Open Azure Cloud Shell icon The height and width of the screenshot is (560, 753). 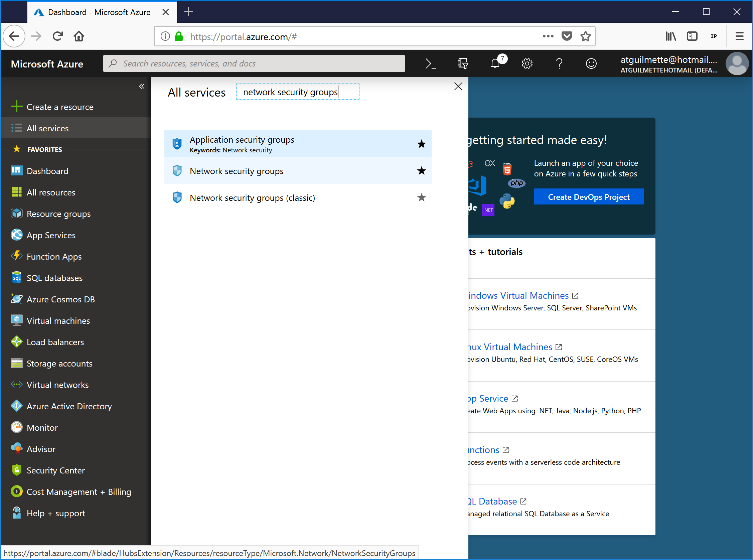click(x=430, y=63)
